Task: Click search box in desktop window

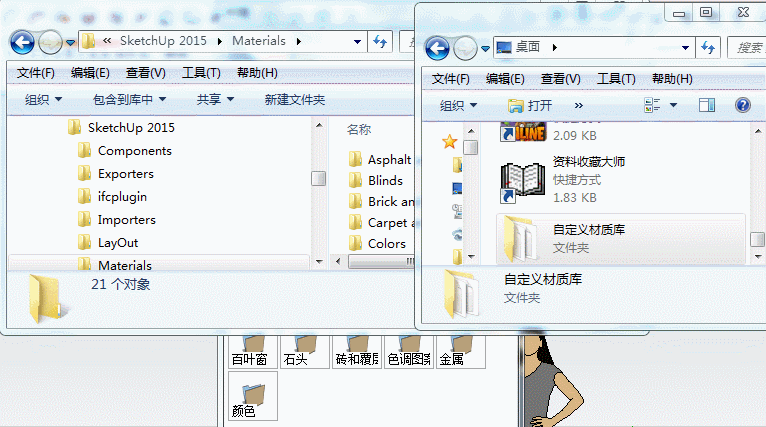Action: (746, 48)
